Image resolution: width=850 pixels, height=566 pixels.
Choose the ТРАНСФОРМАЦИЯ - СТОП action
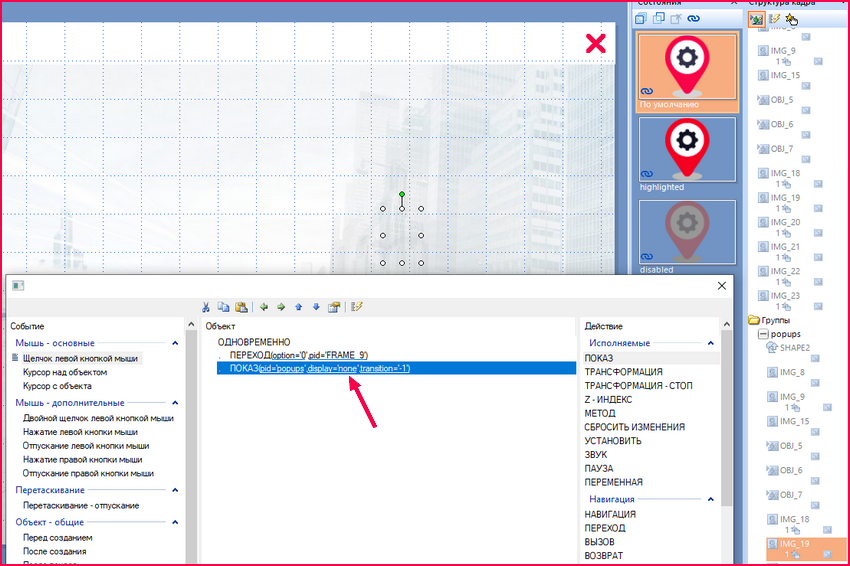point(638,386)
